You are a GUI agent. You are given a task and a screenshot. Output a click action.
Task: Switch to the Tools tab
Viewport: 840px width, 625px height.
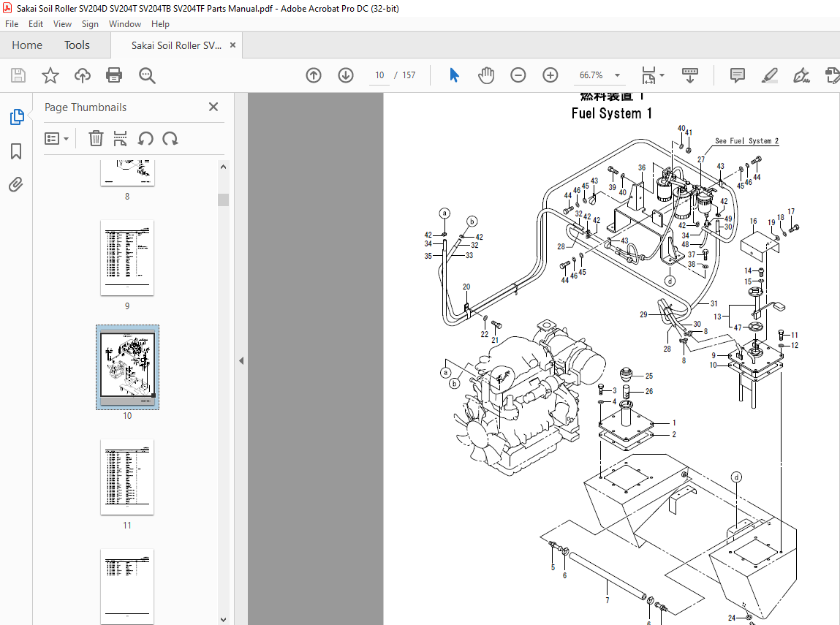coord(77,45)
